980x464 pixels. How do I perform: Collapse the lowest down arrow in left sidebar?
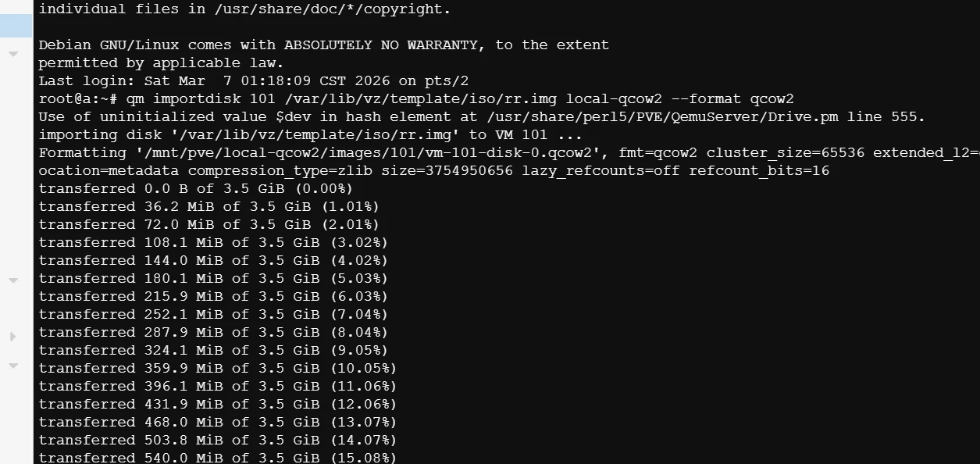click(13, 365)
